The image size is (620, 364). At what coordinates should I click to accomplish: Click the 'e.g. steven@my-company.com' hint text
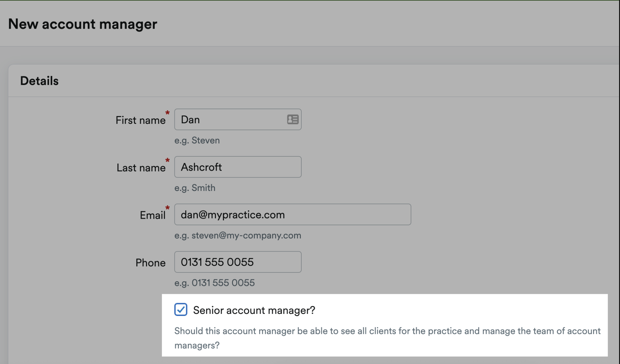coord(238,235)
